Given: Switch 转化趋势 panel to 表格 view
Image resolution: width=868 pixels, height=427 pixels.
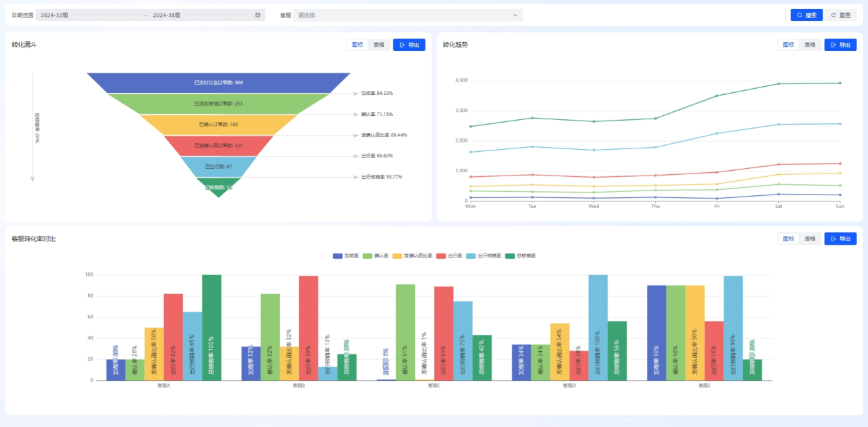Looking at the screenshot, I should pyautogui.click(x=810, y=45).
